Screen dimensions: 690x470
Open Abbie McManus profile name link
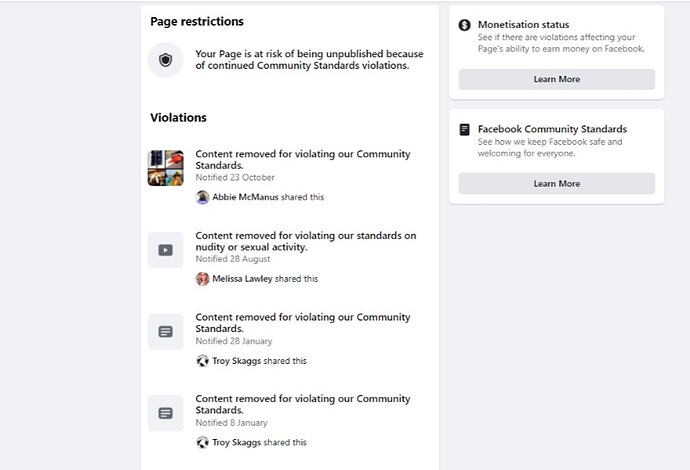[x=245, y=197]
